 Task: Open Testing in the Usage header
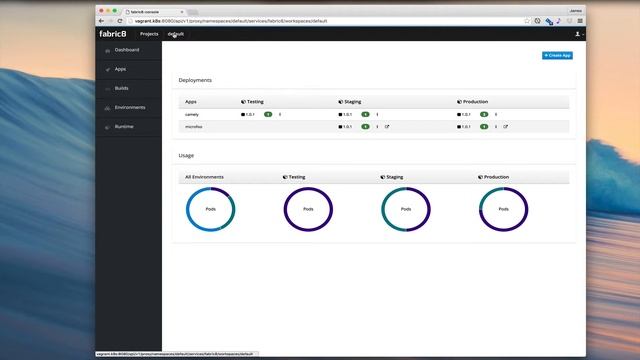[294, 177]
